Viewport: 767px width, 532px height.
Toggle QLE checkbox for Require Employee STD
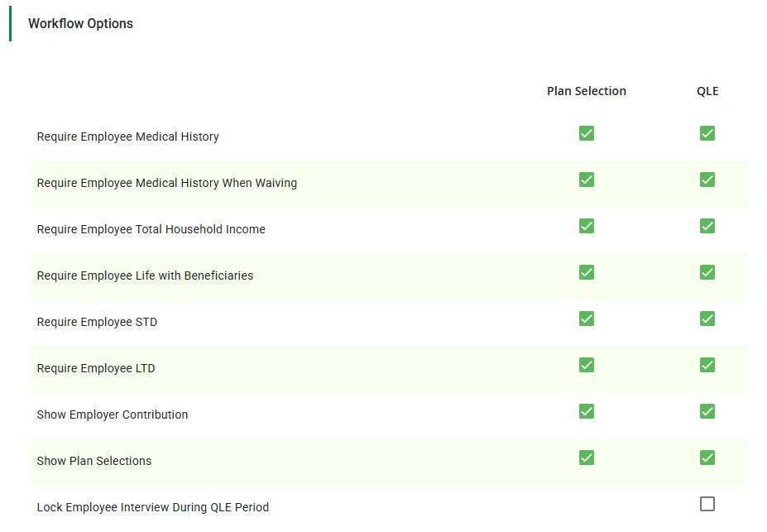707,319
